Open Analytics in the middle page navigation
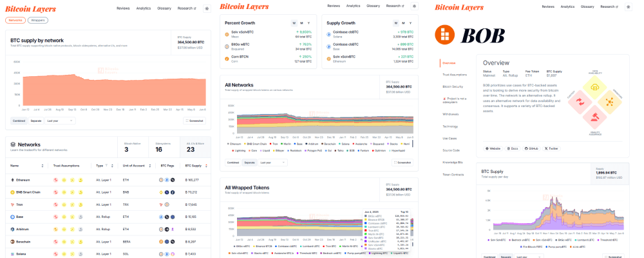644x258 pixels. coord(353,6)
